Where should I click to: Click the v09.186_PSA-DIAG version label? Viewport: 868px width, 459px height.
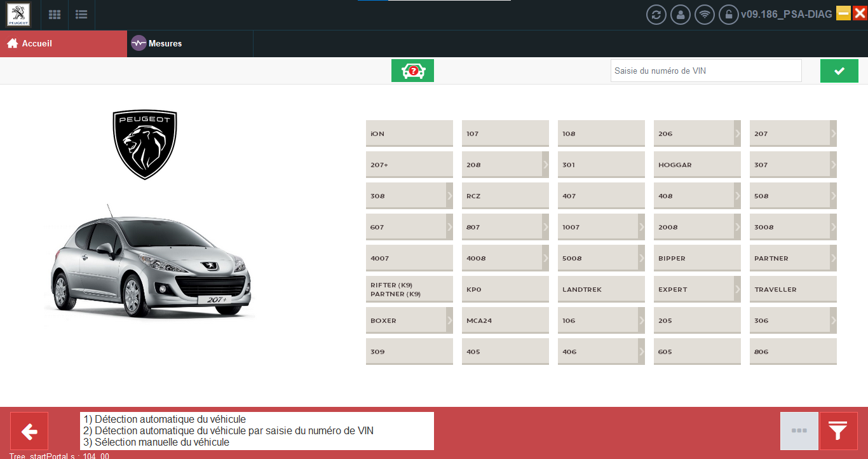(787, 14)
